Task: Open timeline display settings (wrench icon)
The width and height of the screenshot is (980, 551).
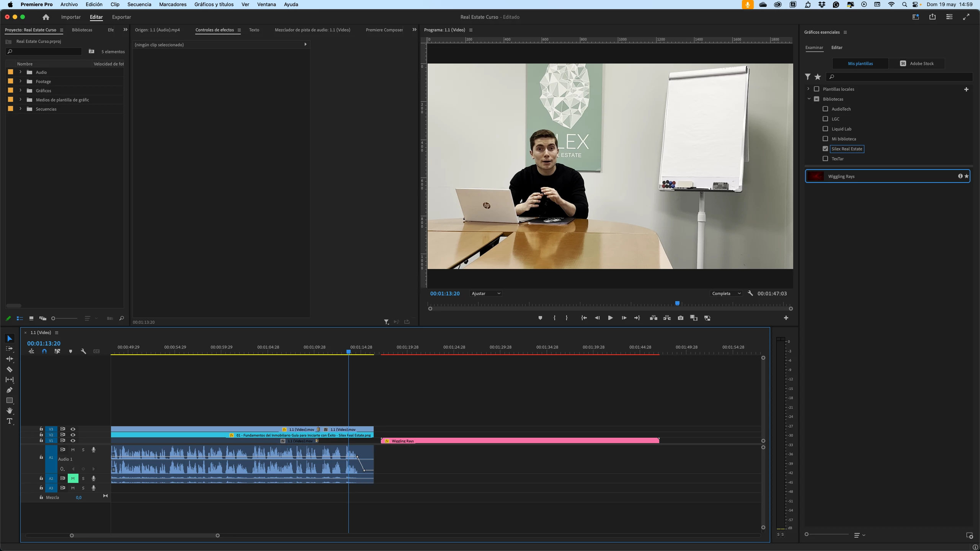Action: 83,351
